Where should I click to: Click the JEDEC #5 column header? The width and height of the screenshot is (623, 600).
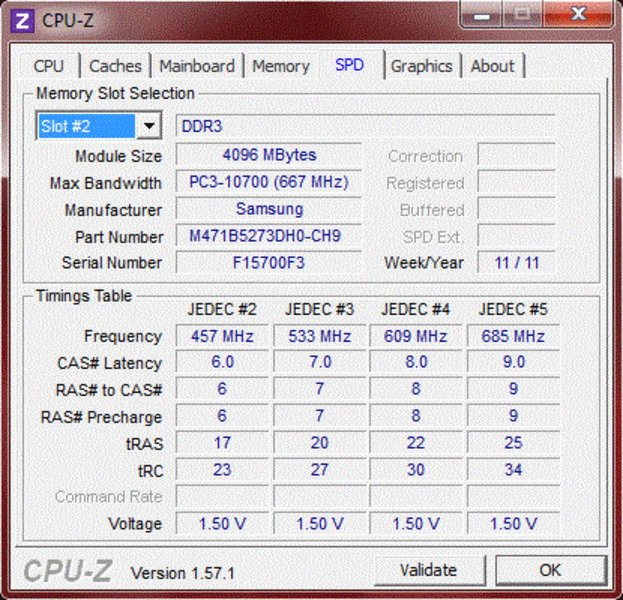point(513,309)
